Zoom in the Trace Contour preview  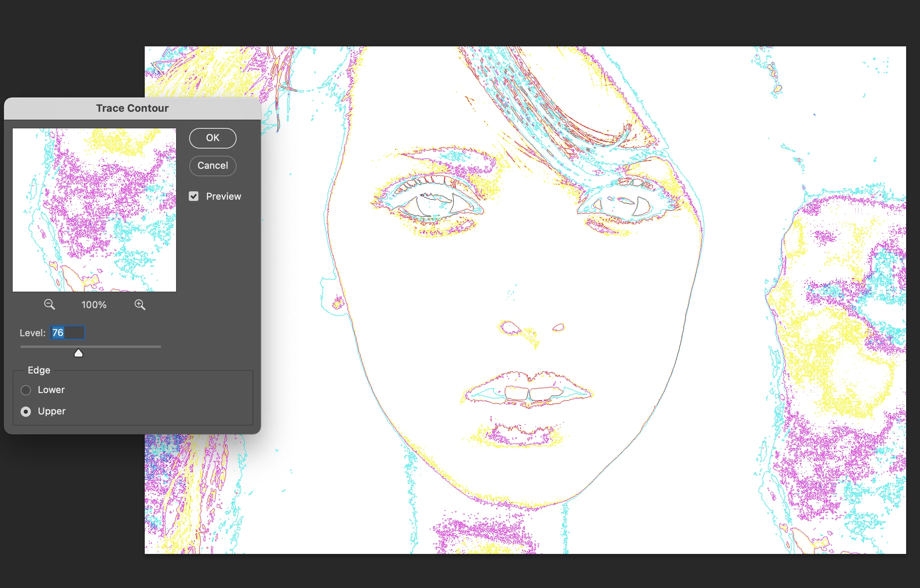point(140,304)
